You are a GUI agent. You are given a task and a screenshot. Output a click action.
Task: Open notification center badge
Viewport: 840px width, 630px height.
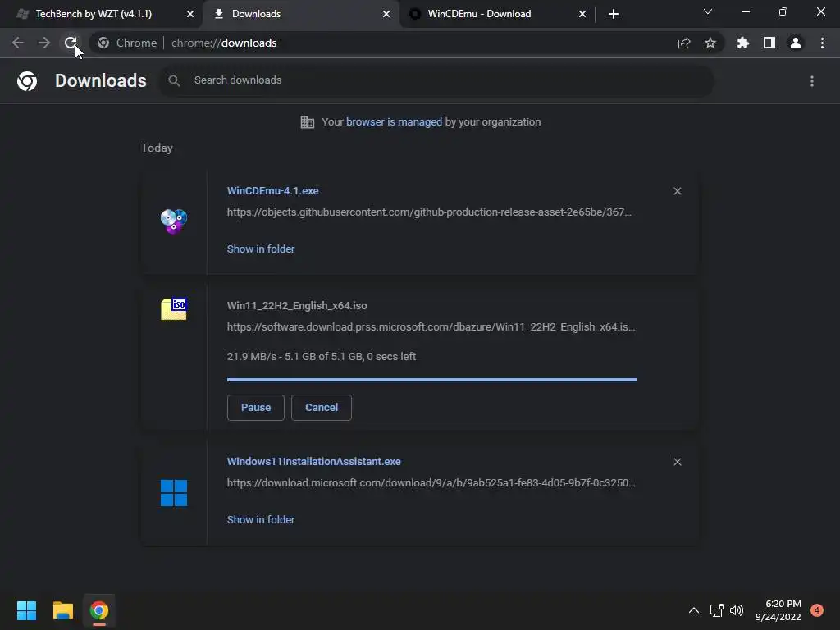[817, 610]
